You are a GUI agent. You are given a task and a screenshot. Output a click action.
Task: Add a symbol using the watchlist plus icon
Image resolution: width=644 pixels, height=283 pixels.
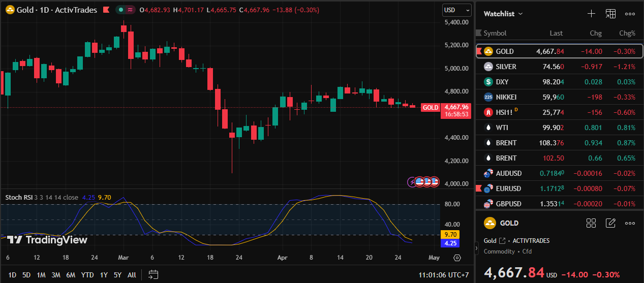[591, 14]
